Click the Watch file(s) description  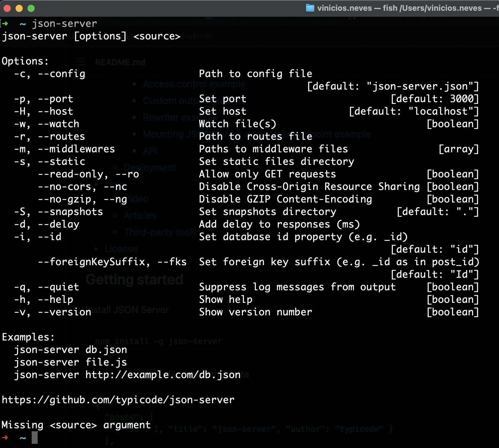pyautogui.click(x=238, y=124)
